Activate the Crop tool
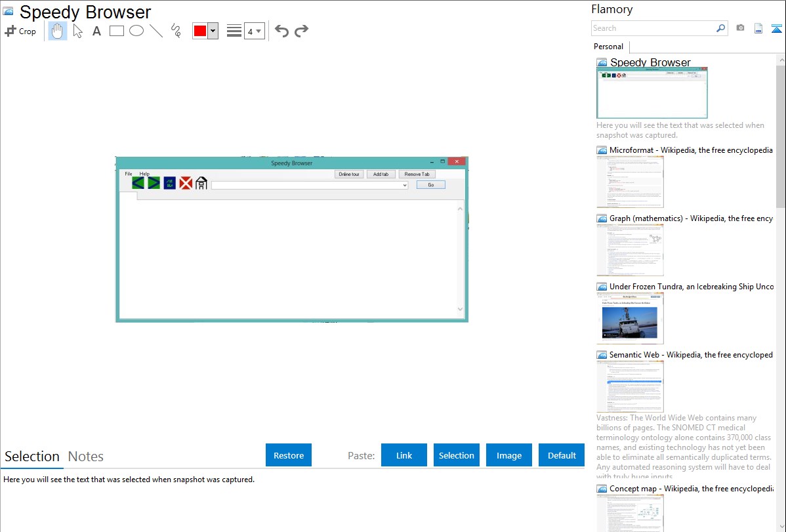786x532 pixels. [20, 31]
